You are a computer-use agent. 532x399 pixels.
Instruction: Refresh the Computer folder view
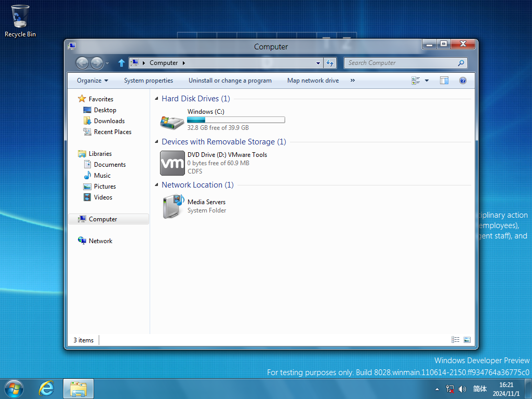(330, 63)
